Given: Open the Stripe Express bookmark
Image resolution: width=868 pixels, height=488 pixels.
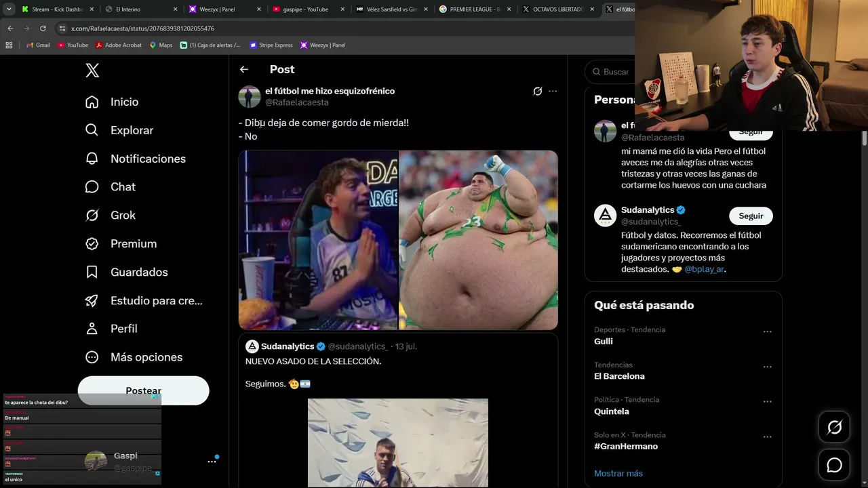Looking at the screenshot, I should (271, 45).
